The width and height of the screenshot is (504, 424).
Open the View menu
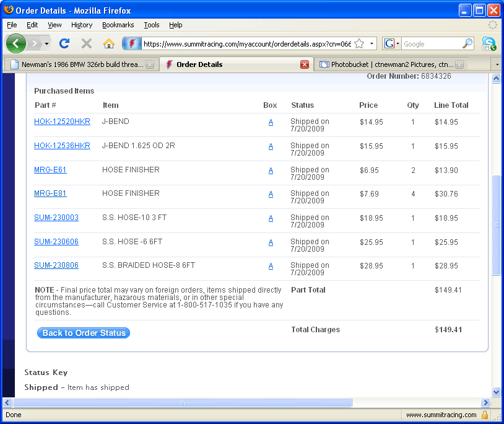click(x=54, y=25)
